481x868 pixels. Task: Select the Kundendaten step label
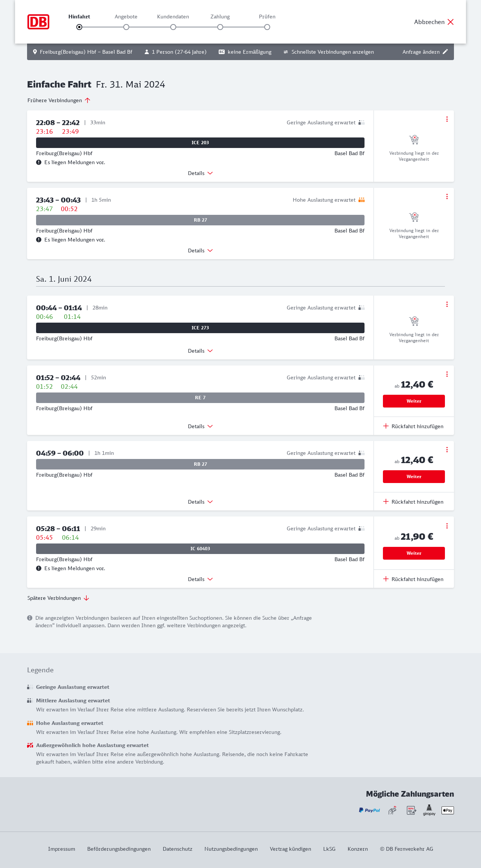[173, 17]
